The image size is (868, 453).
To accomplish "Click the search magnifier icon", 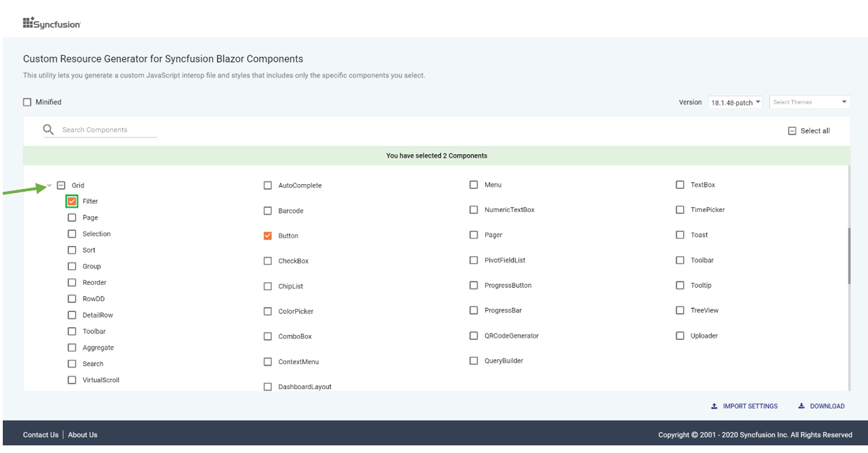I will point(49,129).
